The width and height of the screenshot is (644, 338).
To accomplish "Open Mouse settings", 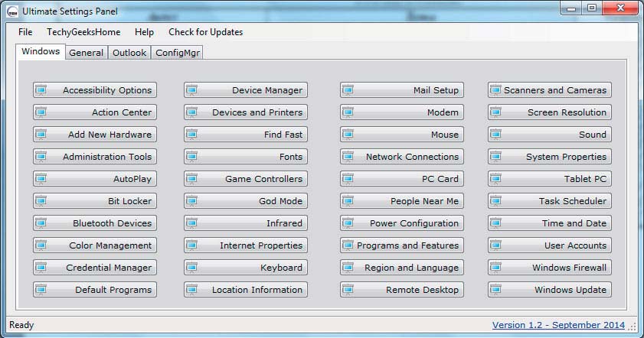I will click(402, 134).
